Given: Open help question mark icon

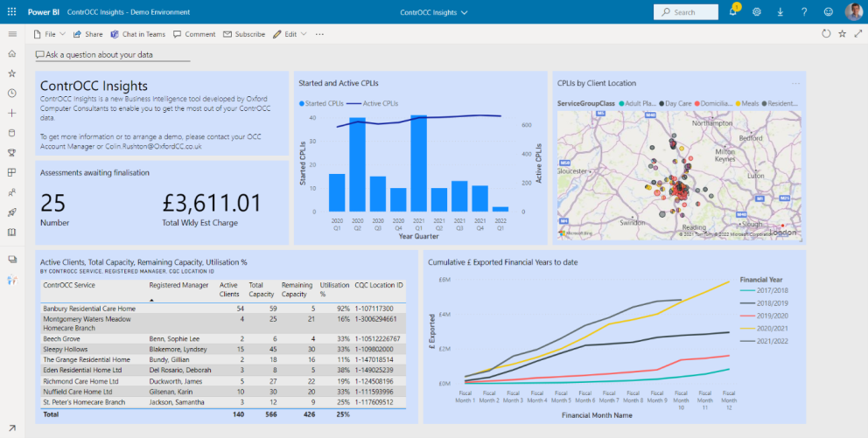Looking at the screenshot, I should 804,11.
